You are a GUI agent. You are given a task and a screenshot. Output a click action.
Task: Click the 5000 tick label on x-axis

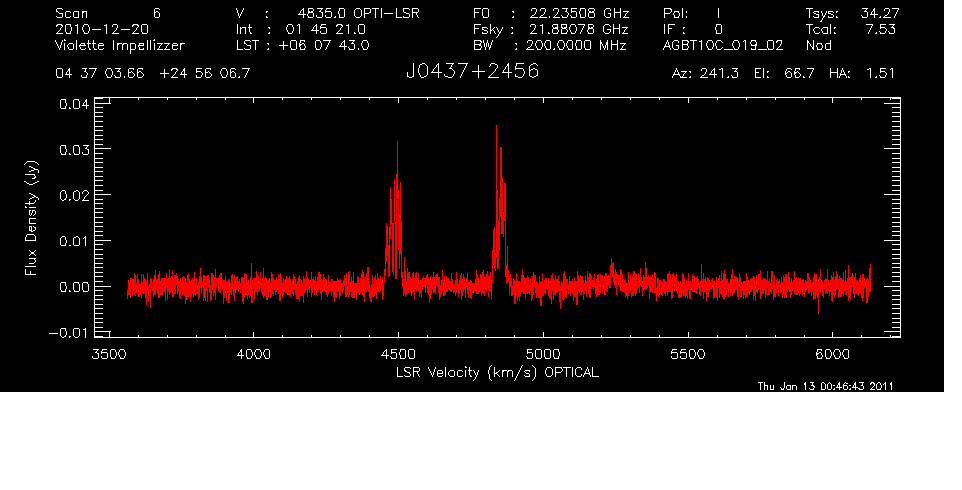[x=542, y=354]
